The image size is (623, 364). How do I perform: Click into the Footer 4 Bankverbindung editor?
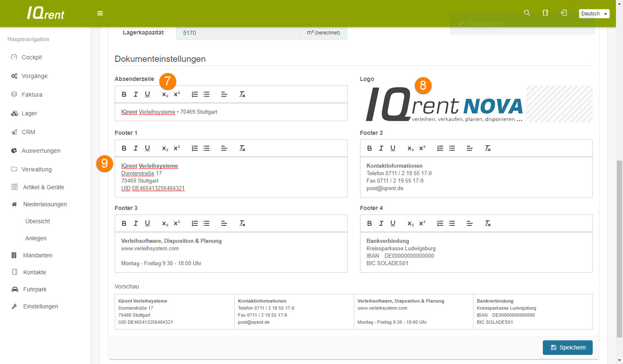(x=476, y=252)
